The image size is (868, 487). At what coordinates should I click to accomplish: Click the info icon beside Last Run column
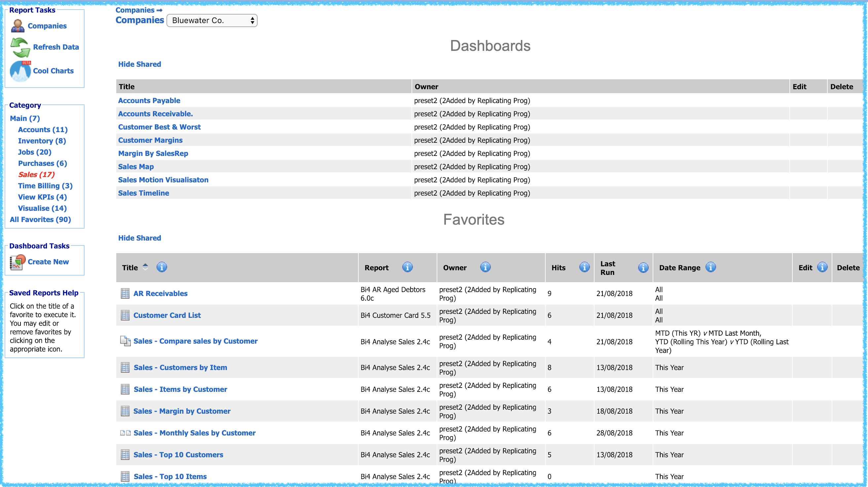(x=643, y=268)
